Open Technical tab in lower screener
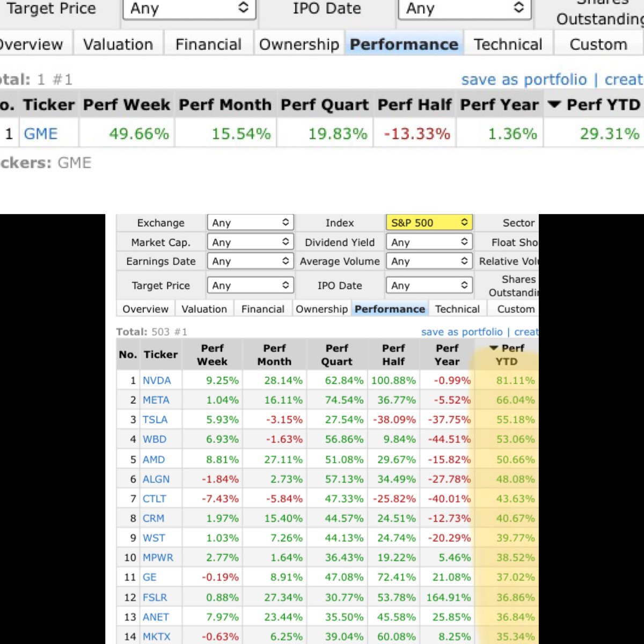 click(x=457, y=309)
